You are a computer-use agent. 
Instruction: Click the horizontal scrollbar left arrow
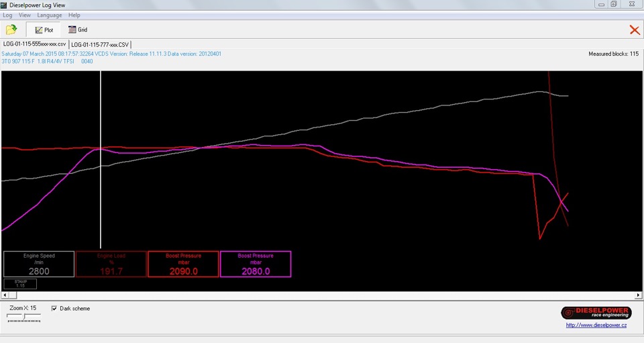[5, 295]
